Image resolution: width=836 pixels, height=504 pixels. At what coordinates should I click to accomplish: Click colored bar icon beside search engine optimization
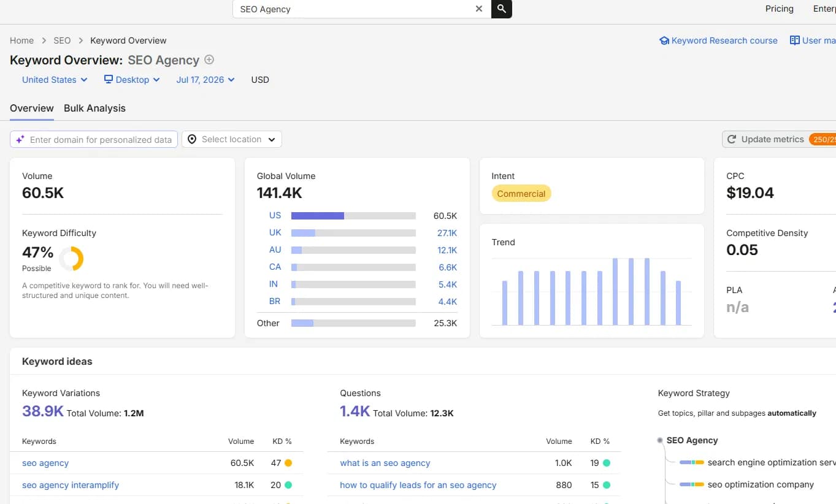[692, 462]
